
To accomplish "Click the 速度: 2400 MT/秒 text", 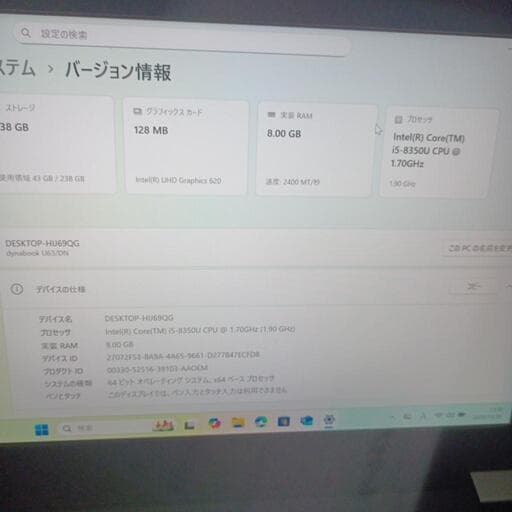I will click(293, 182).
